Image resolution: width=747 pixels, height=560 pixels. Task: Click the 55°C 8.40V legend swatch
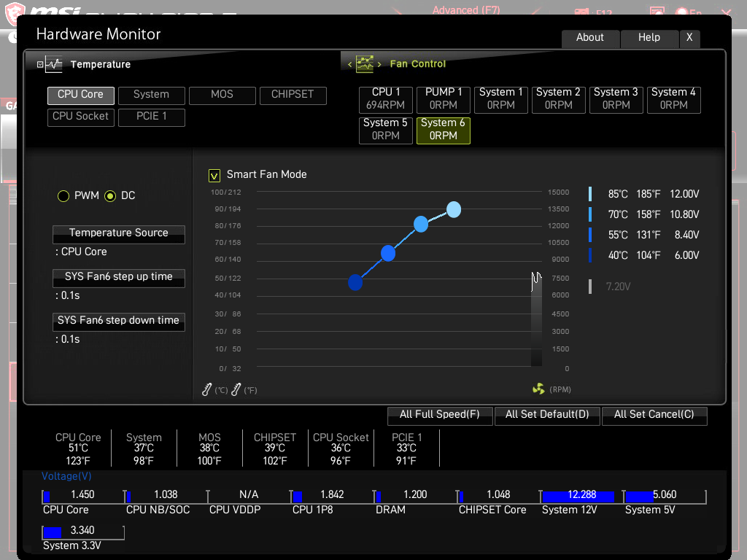590,235
